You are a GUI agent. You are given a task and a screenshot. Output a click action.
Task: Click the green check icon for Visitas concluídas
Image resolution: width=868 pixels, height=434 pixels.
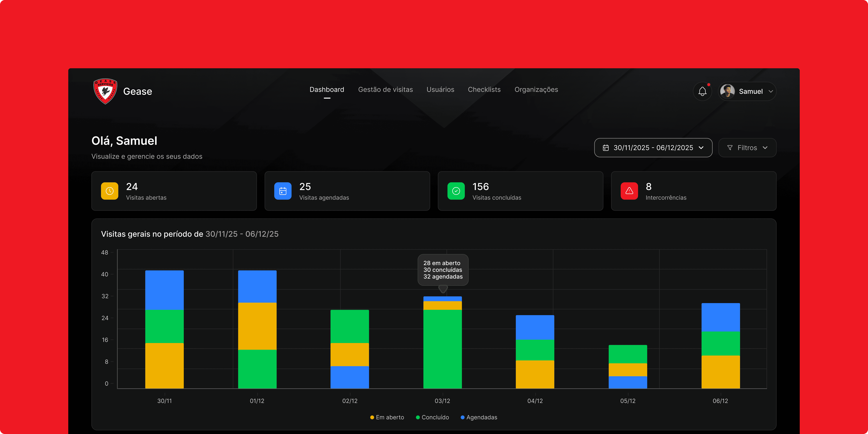[456, 191]
